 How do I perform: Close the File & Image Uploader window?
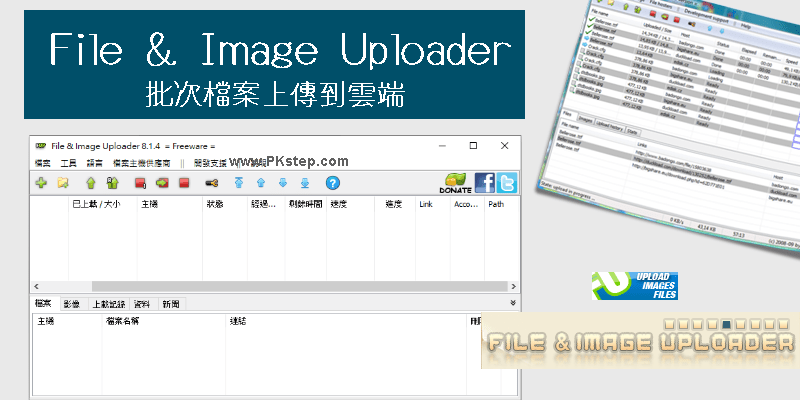pyautogui.click(x=504, y=145)
